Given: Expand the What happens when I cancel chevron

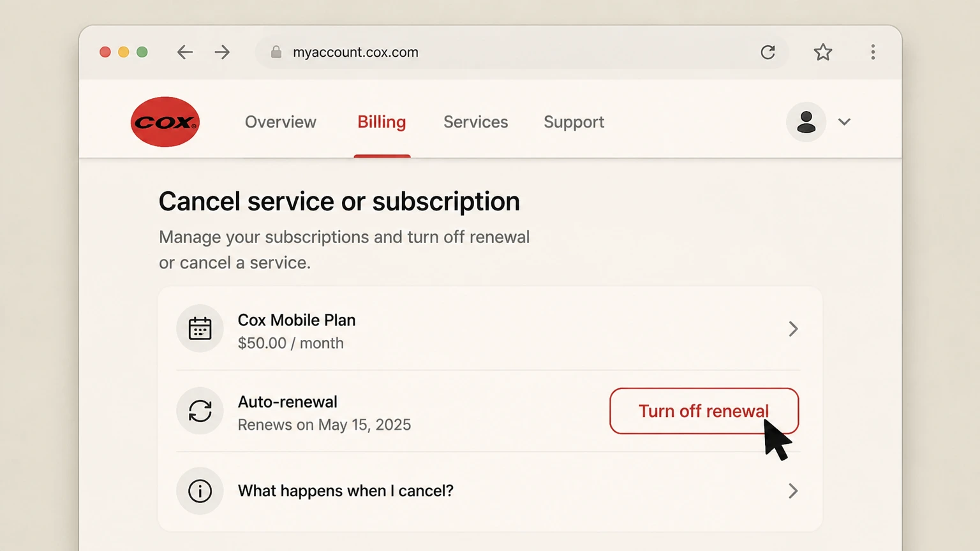Looking at the screenshot, I should (793, 491).
